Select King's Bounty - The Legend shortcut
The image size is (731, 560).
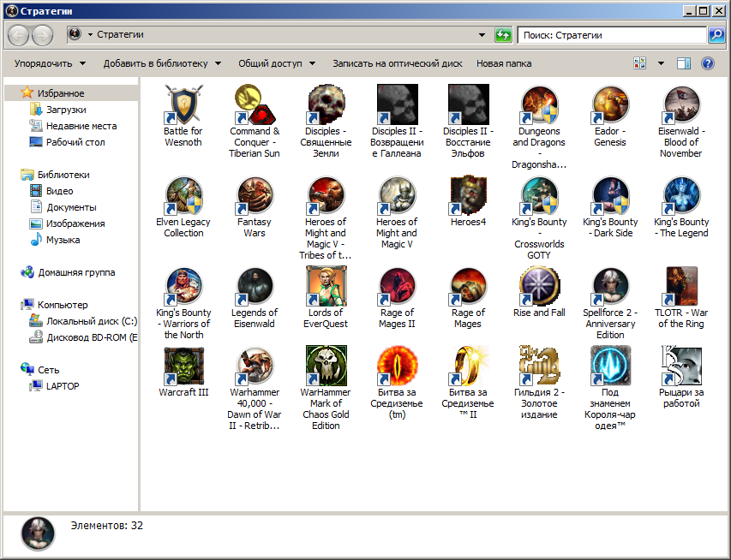click(x=681, y=207)
